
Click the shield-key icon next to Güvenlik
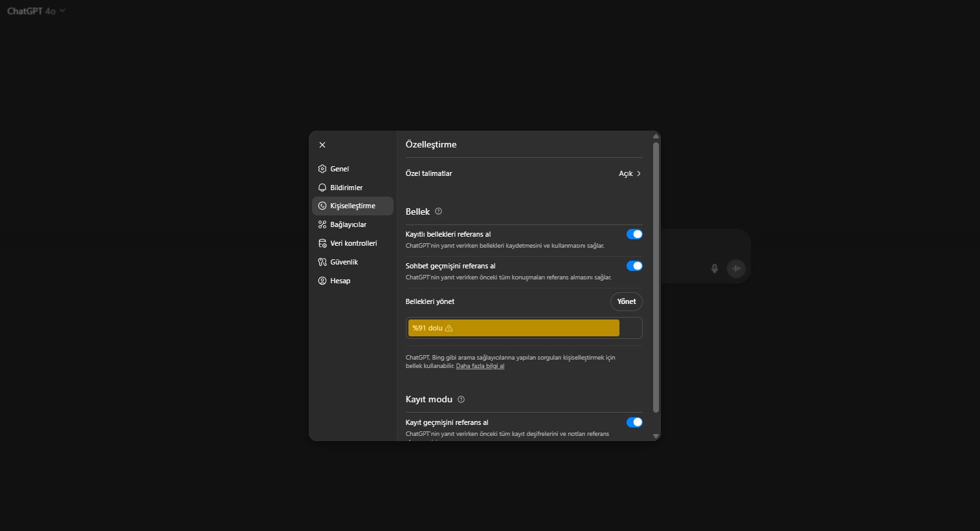(x=322, y=262)
